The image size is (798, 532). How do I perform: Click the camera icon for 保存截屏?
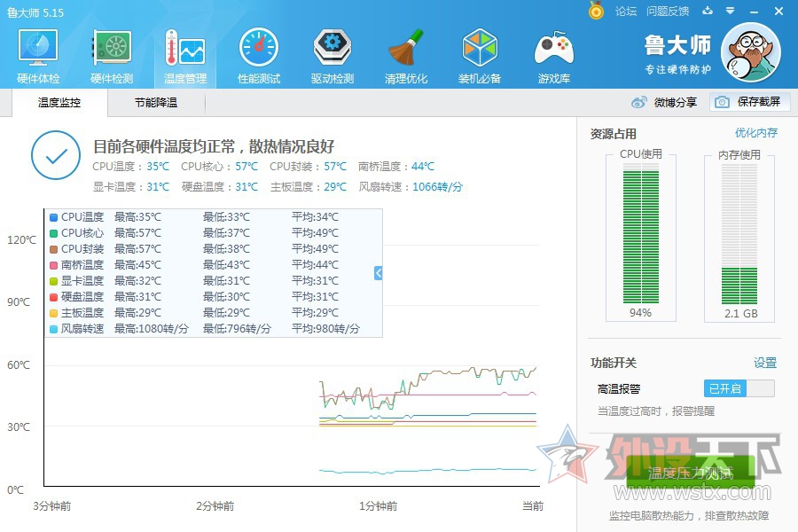[x=722, y=102]
